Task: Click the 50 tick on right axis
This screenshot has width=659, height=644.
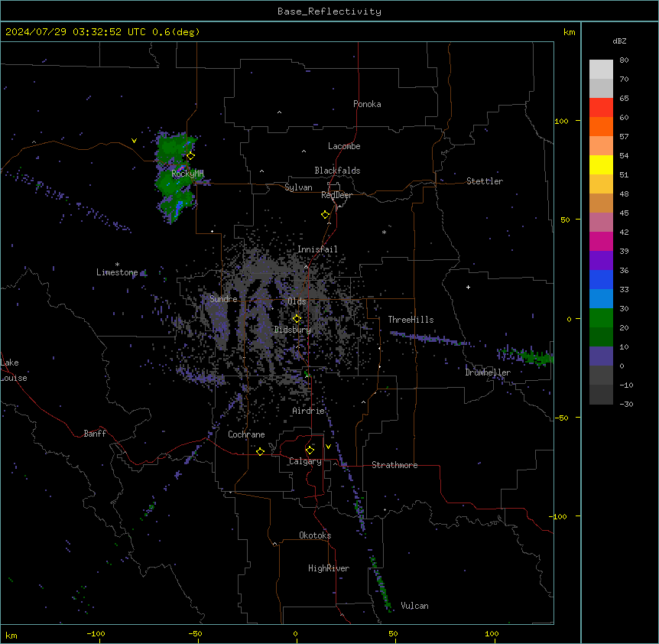Action: point(565,220)
